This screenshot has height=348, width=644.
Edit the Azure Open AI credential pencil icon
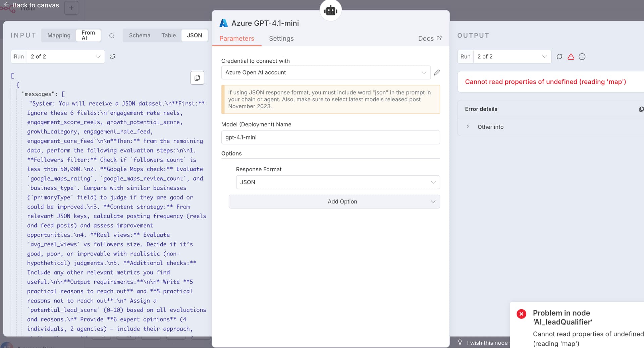(437, 72)
